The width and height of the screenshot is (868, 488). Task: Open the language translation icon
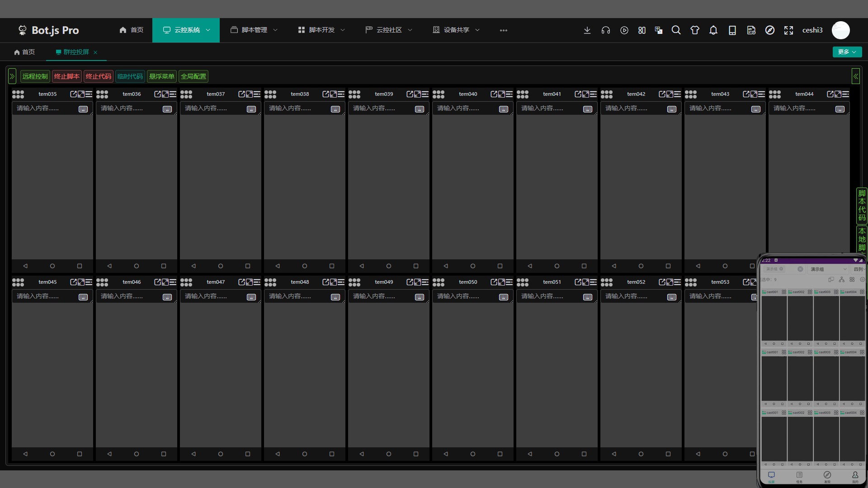pyautogui.click(x=659, y=30)
